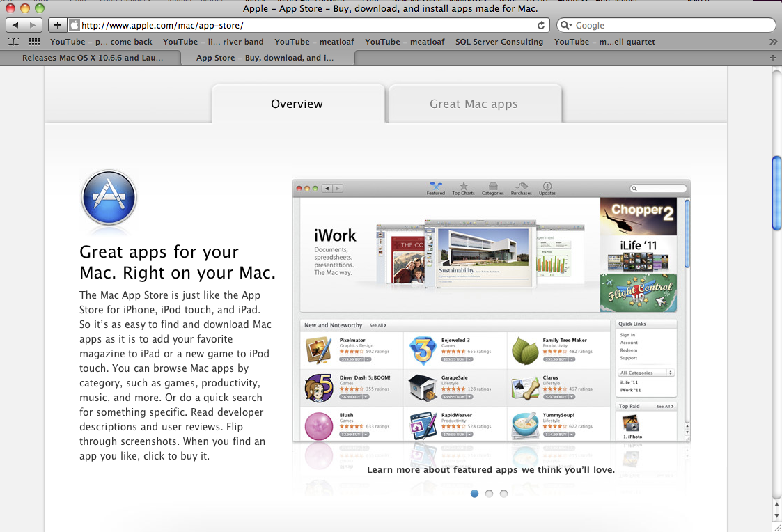Viewport: 782px width, 532px height.
Task: Open the YouTube - li... river band bookmark
Action: (x=213, y=42)
